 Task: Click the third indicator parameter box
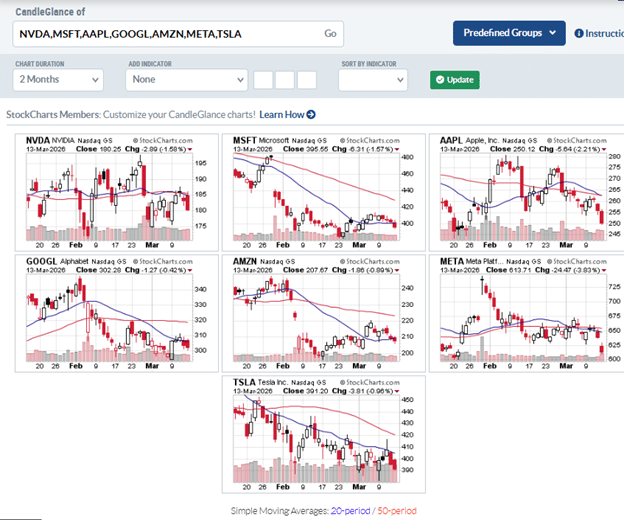tap(307, 80)
